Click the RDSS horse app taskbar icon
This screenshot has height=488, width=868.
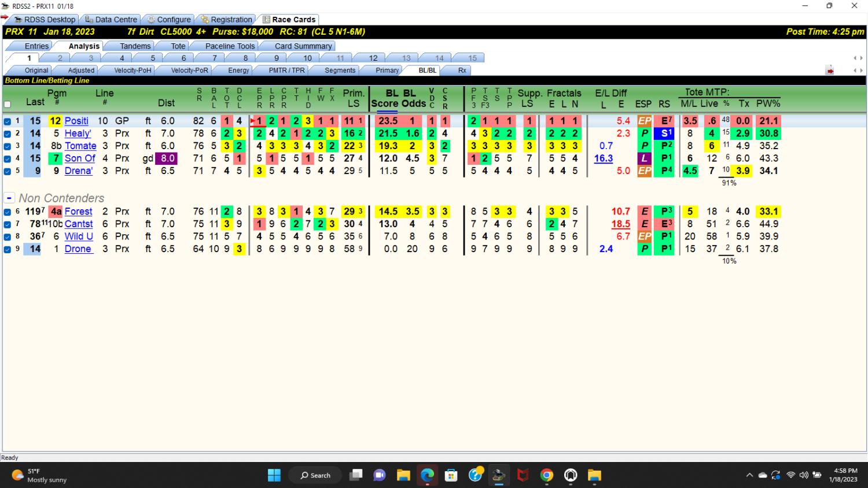499,475
